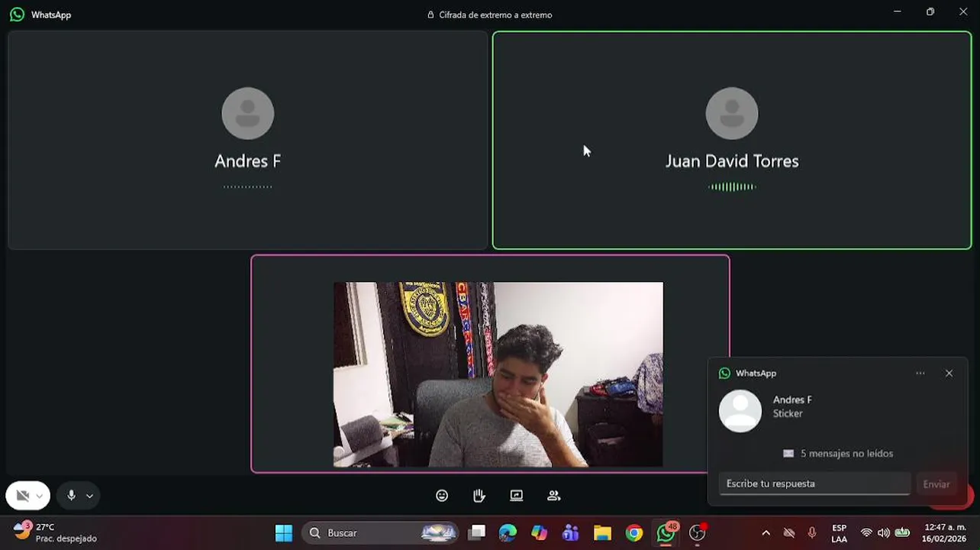Maximize or restore WhatsApp window
The height and width of the screenshot is (550, 980).
(930, 11)
